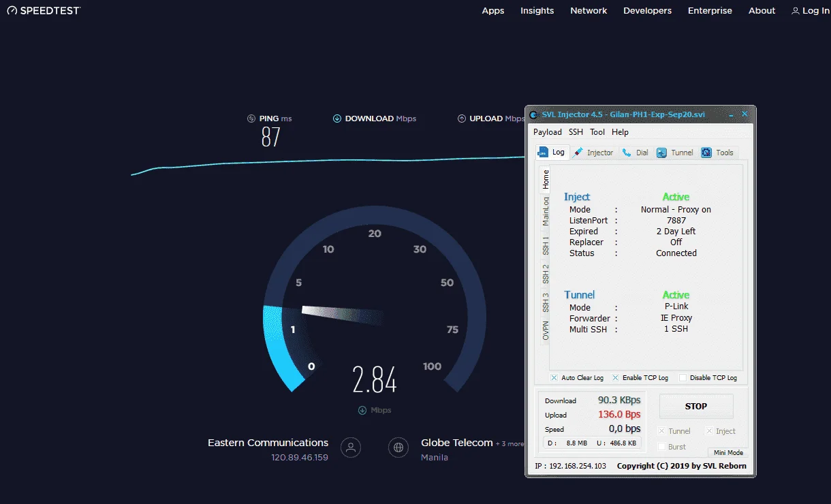Screen dimensions: 831x504
Task: Click the user icon next to Eastern Communications
Action: (x=351, y=447)
